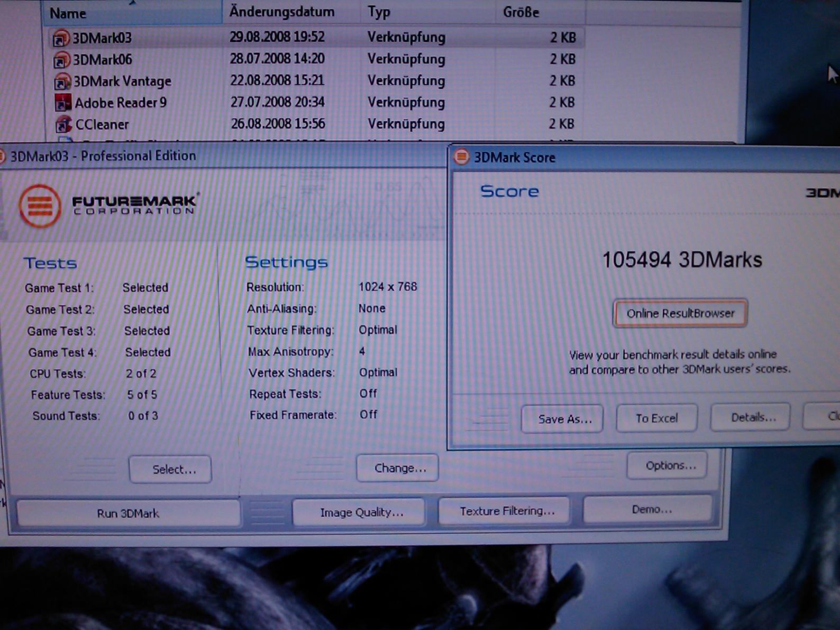Select the 3DMark03 file name

tap(102, 38)
